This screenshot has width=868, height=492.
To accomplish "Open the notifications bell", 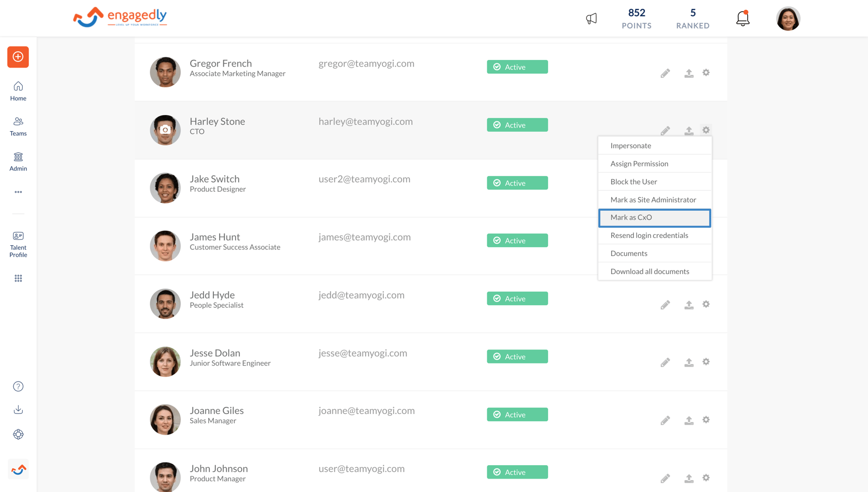I will pos(742,18).
